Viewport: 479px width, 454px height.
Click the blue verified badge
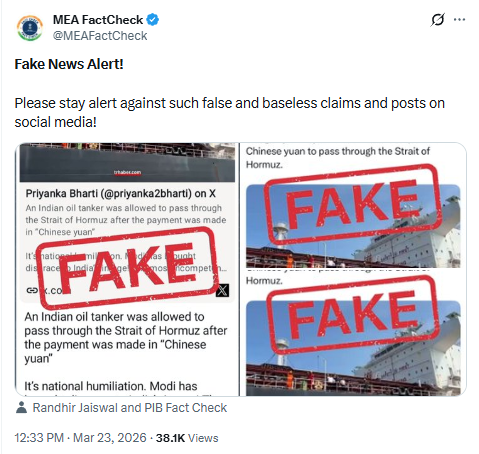click(153, 20)
